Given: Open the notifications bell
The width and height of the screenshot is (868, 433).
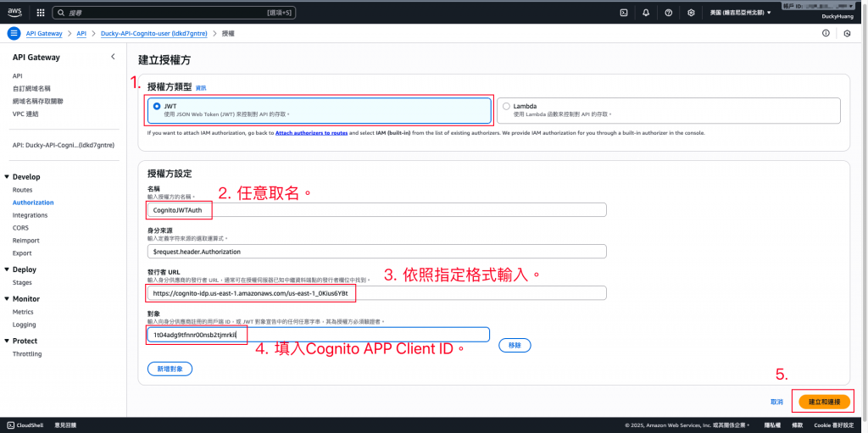Looking at the screenshot, I should pyautogui.click(x=645, y=12).
